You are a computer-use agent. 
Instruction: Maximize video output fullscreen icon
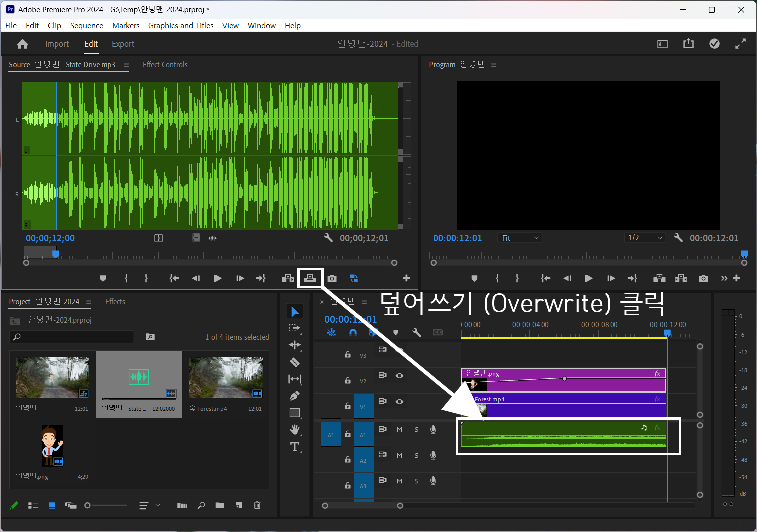(x=741, y=44)
